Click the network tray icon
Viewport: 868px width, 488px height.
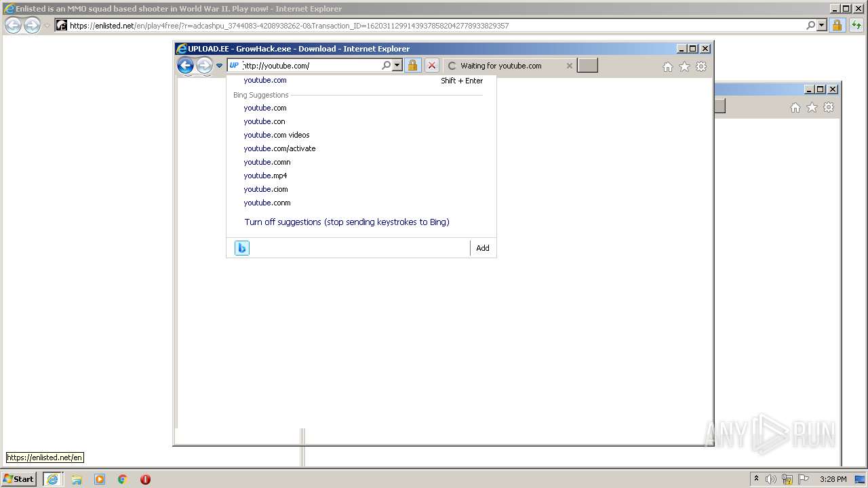click(x=787, y=479)
